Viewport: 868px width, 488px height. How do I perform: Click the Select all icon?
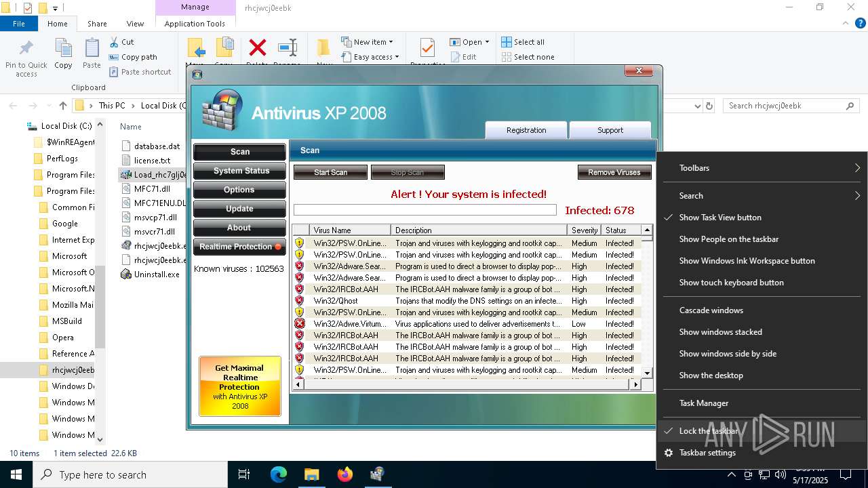pos(506,42)
